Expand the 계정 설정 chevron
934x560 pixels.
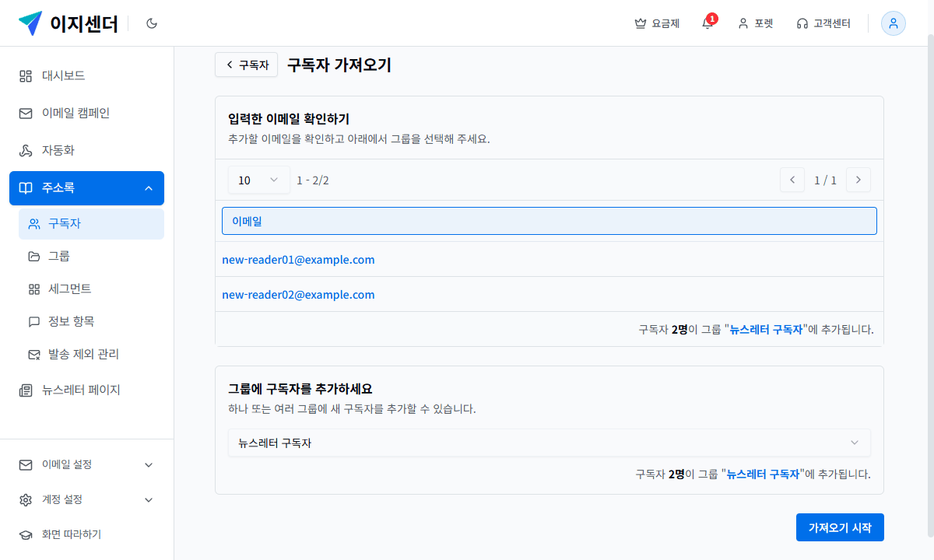pos(149,499)
